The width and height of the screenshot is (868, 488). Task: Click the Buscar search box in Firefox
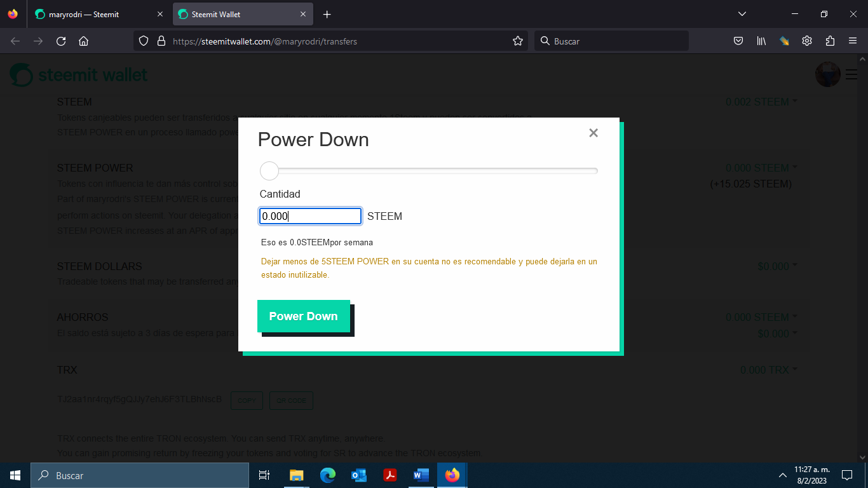pos(612,41)
